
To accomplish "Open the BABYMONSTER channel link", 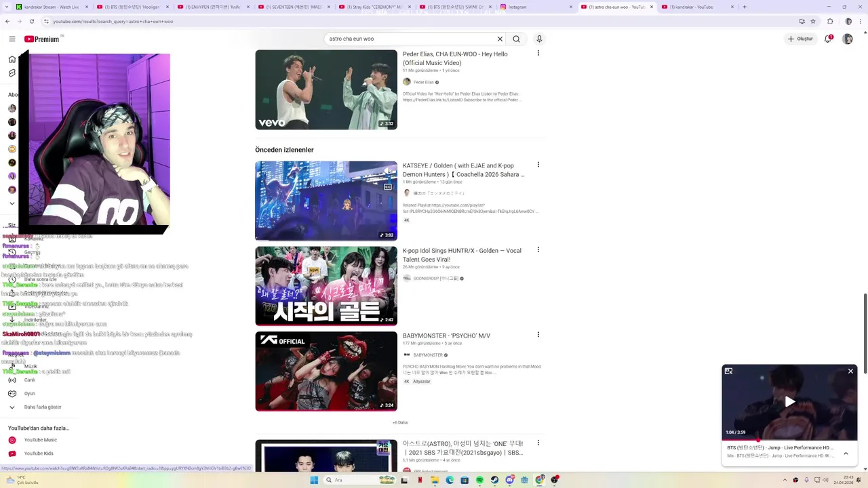I will (x=428, y=355).
